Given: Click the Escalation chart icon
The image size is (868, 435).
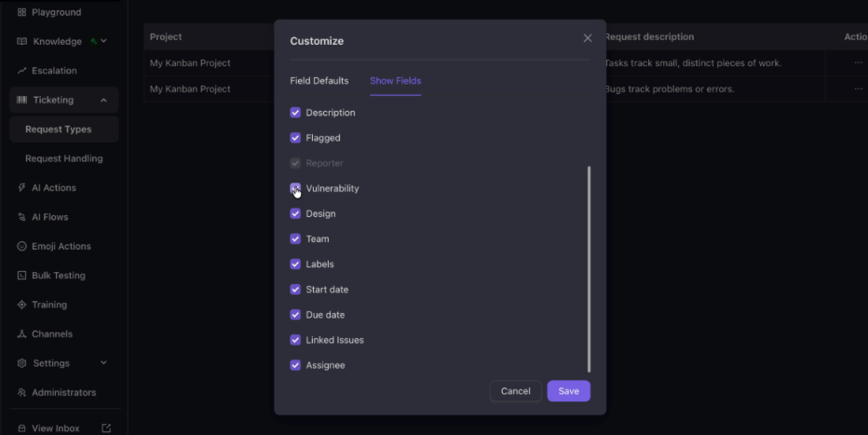Looking at the screenshot, I should point(21,71).
